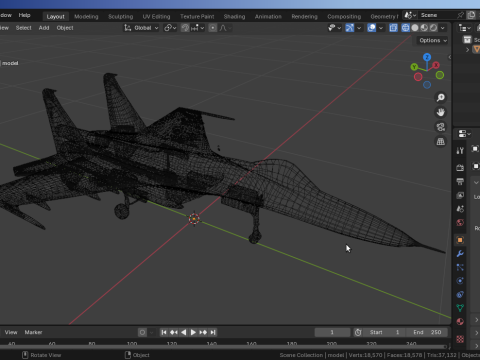Open the pivot point dropdown
The image size is (480, 360).
click(170, 28)
